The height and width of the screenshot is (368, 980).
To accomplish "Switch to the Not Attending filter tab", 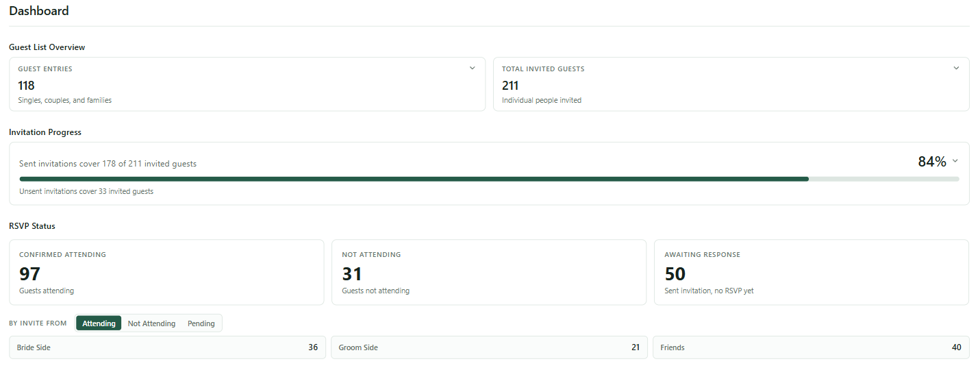I will [x=151, y=323].
